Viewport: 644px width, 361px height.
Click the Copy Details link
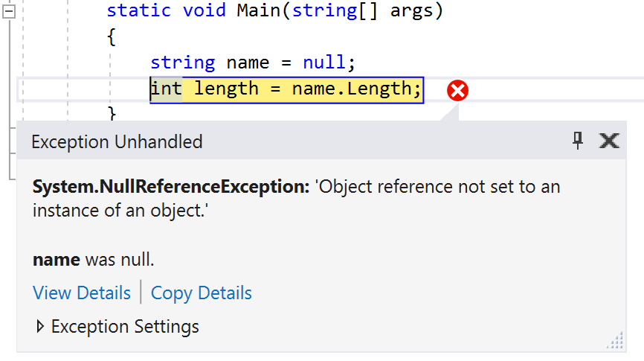(x=202, y=293)
